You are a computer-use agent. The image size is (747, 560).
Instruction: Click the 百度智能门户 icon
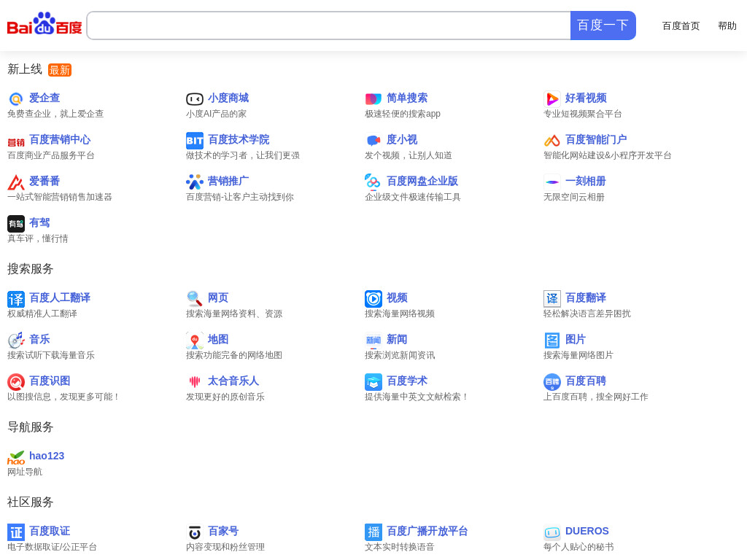[x=552, y=141]
